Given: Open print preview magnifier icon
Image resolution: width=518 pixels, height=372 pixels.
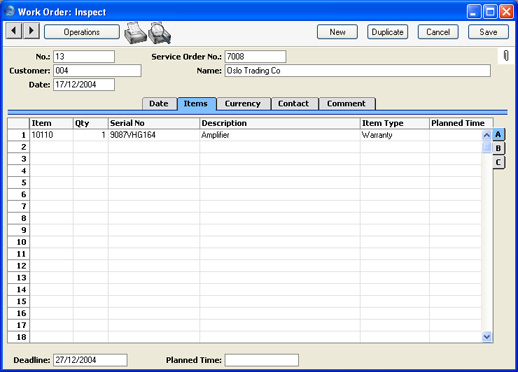Looking at the screenshot, I should pos(160,33).
